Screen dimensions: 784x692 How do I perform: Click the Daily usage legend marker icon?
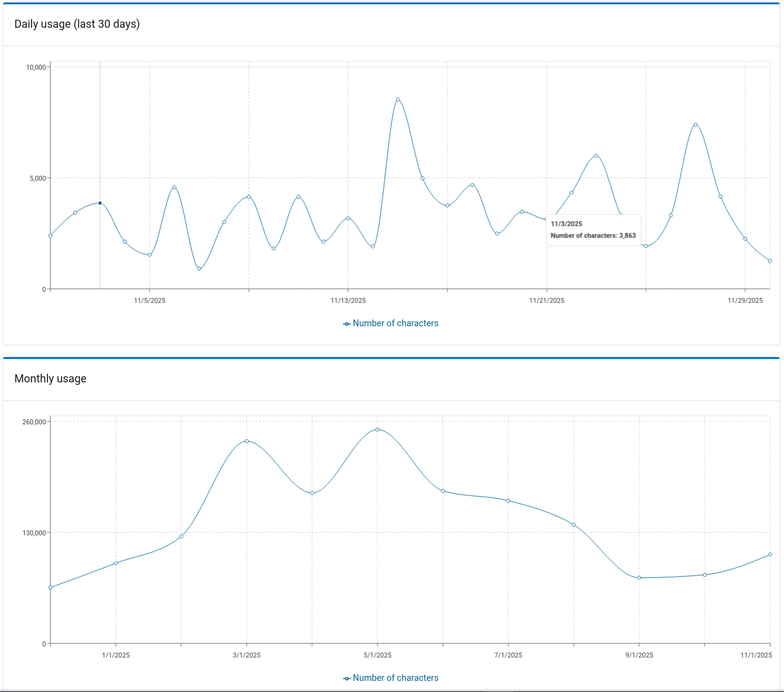pos(347,324)
